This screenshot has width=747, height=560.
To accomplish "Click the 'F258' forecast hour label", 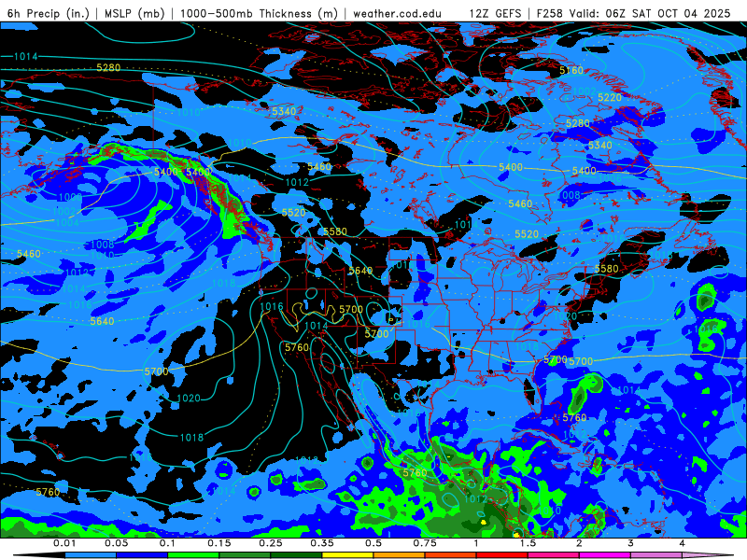I will [549, 13].
